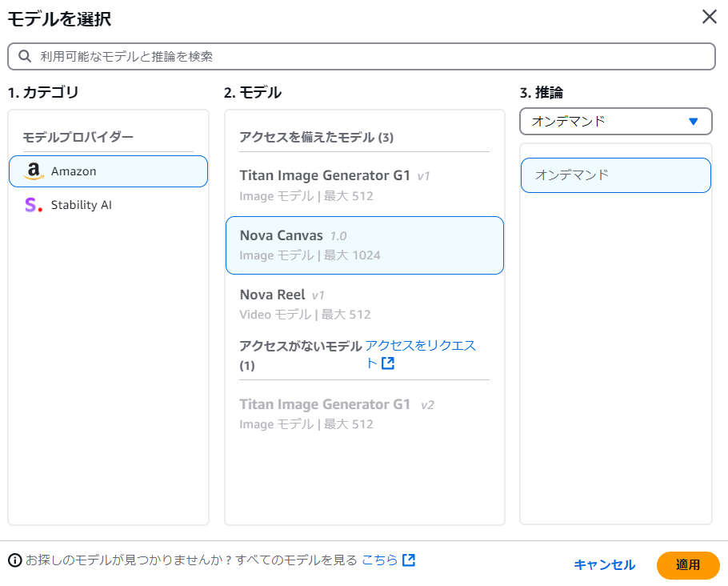Click external link icon after こちら

click(409, 560)
